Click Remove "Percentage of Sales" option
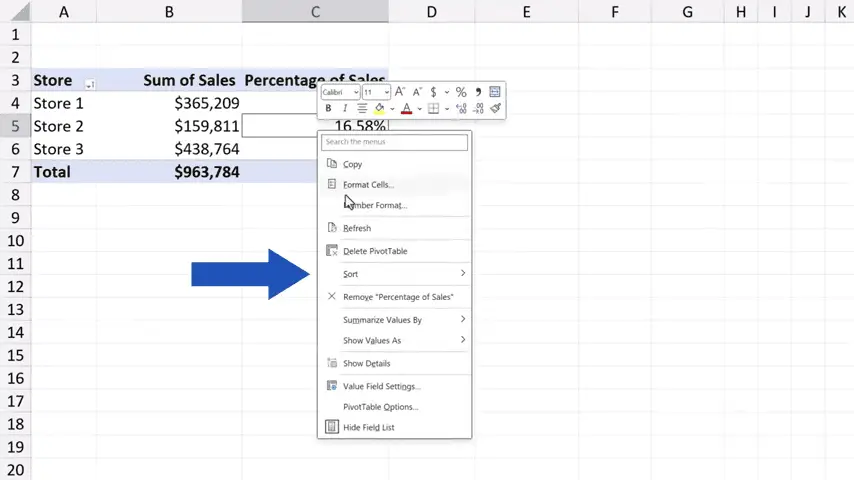Viewport: 854px width, 480px height. tap(398, 297)
